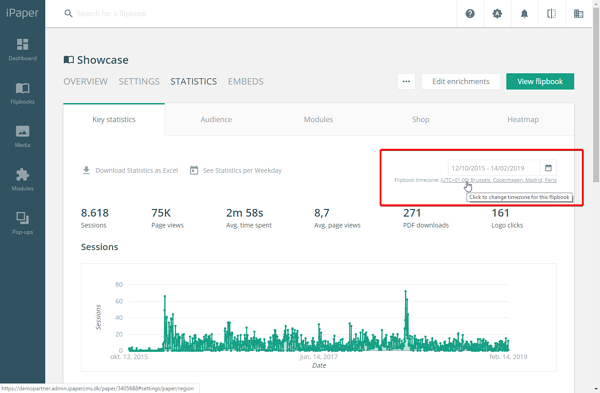Click the View flipbook button
Screen dimensions: 600x393
(x=540, y=82)
